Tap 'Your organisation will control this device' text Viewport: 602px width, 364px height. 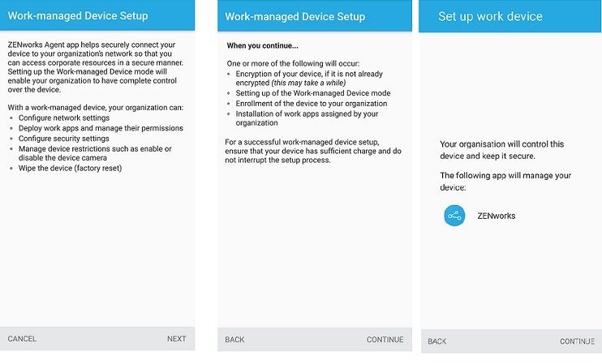coord(501,150)
